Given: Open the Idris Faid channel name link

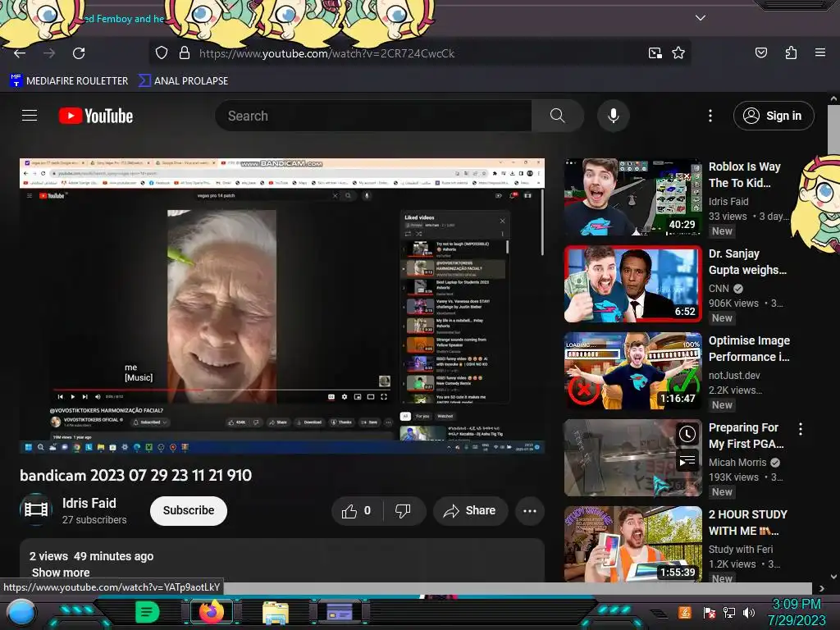Looking at the screenshot, I should point(89,503).
